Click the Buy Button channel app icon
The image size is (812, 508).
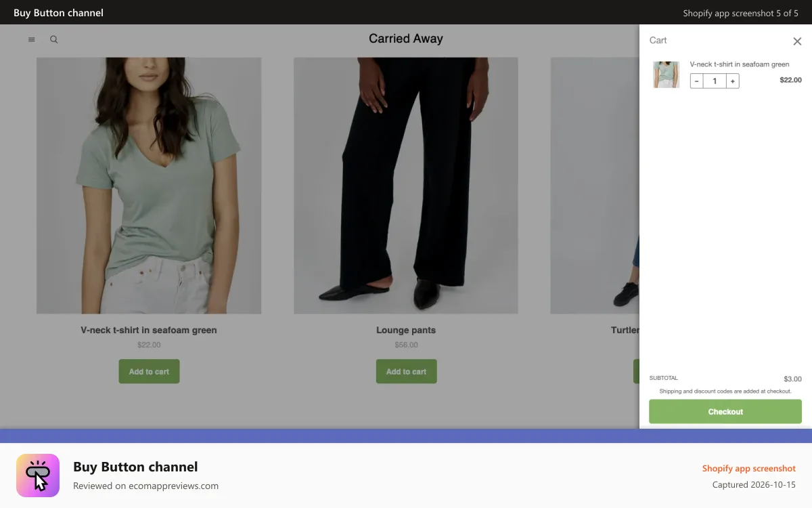point(38,475)
